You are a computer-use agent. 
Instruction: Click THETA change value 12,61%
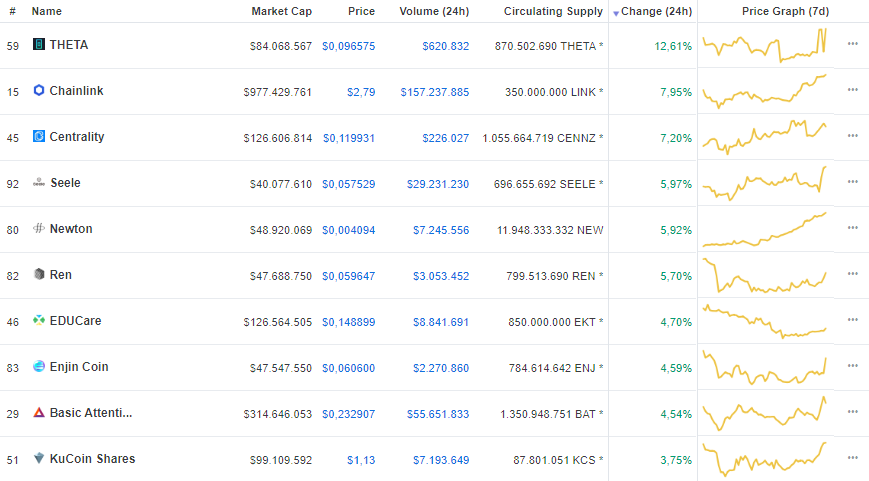[673, 46]
